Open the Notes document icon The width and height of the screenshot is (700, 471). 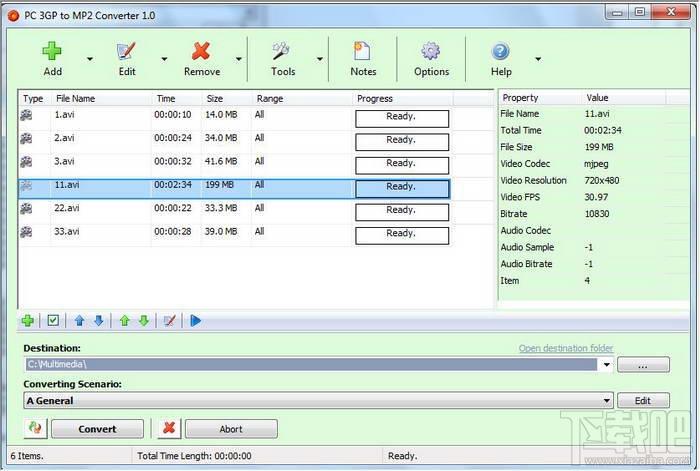click(362, 51)
